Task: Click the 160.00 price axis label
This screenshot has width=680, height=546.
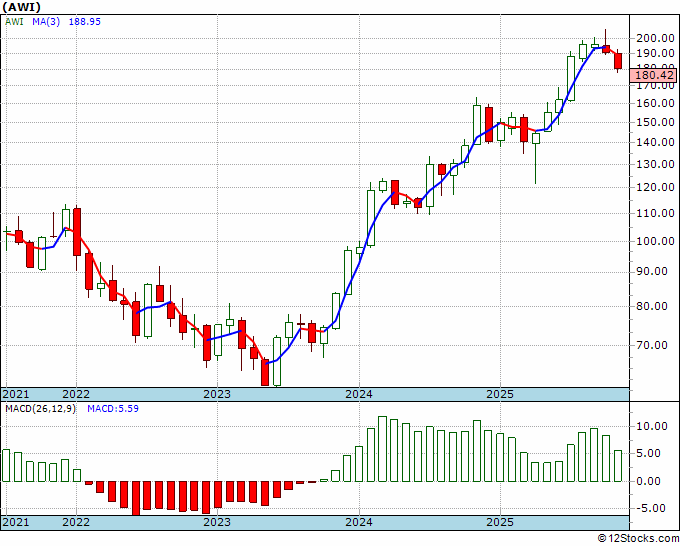Action: [655, 103]
